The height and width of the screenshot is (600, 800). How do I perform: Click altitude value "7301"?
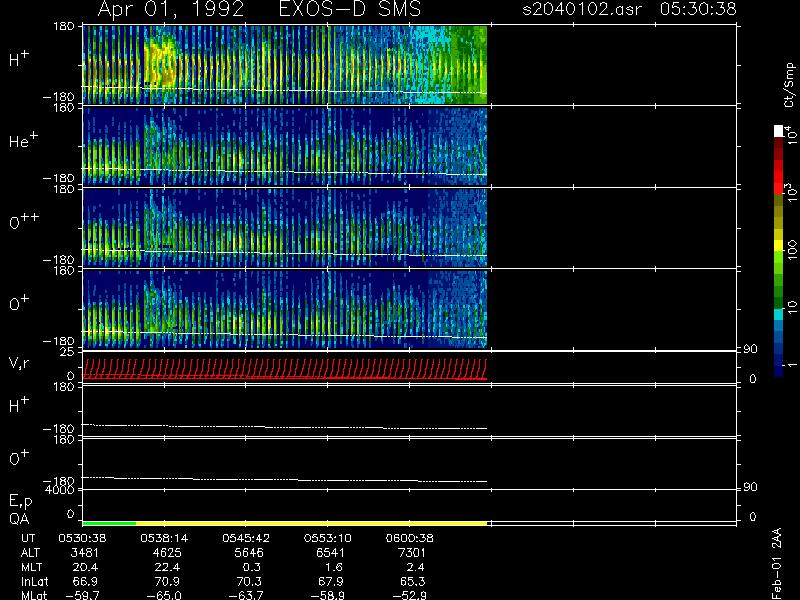(x=411, y=553)
